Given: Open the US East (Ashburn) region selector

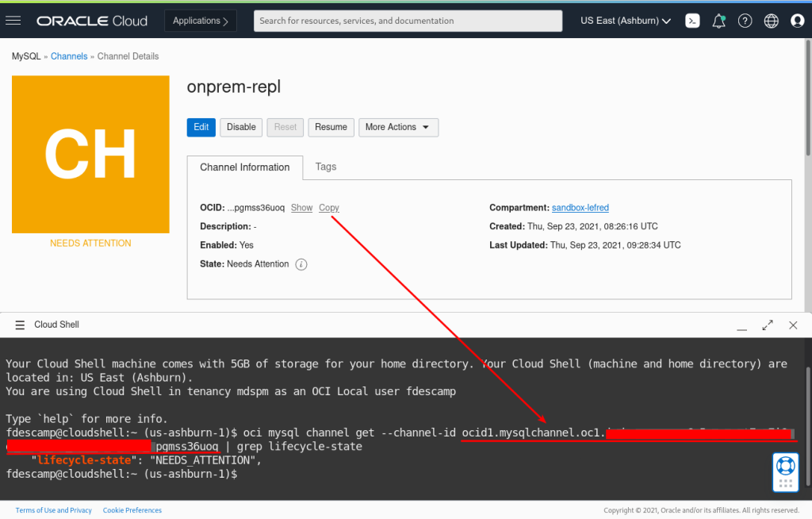Looking at the screenshot, I should click(626, 21).
